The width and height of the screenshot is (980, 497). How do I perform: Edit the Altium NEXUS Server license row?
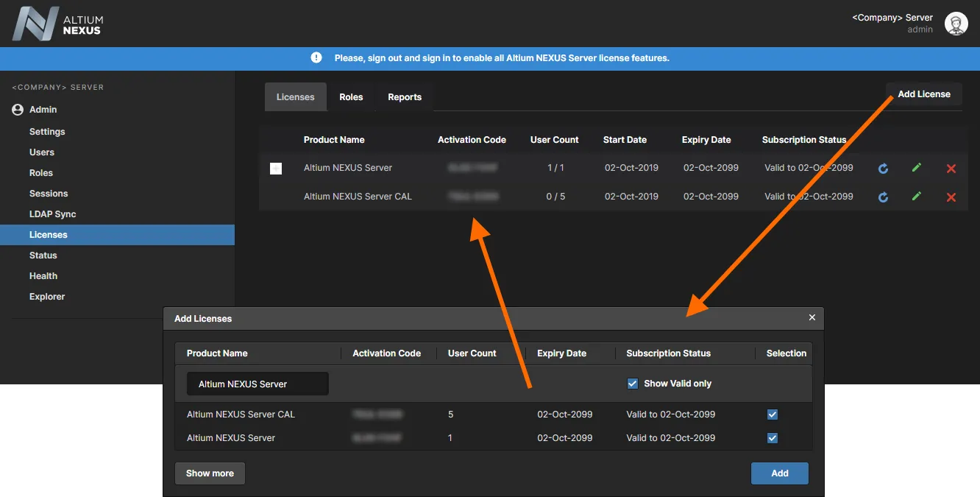pos(916,168)
